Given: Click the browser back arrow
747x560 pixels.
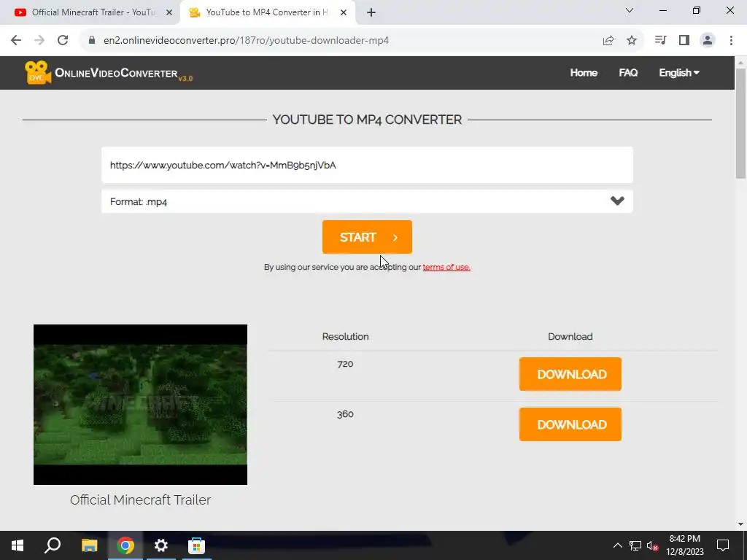Looking at the screenshot, I should (x=16, y=41).
